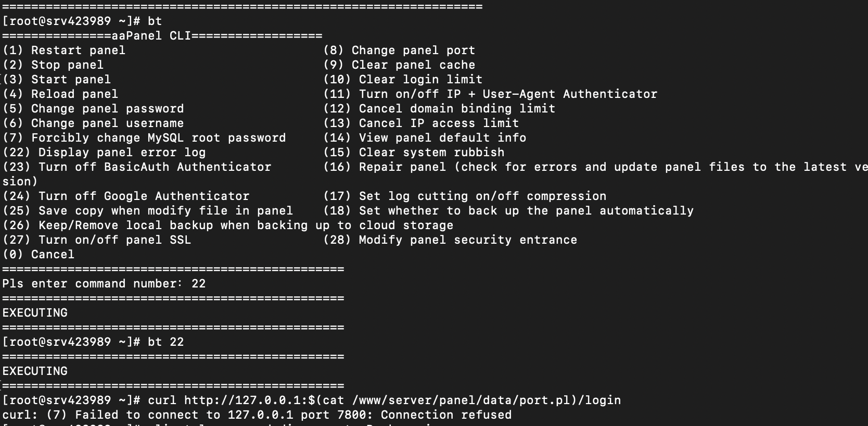Click the "(14) View panel default info" line
This screenshot has height=426, width=868.
pos(425,138)
